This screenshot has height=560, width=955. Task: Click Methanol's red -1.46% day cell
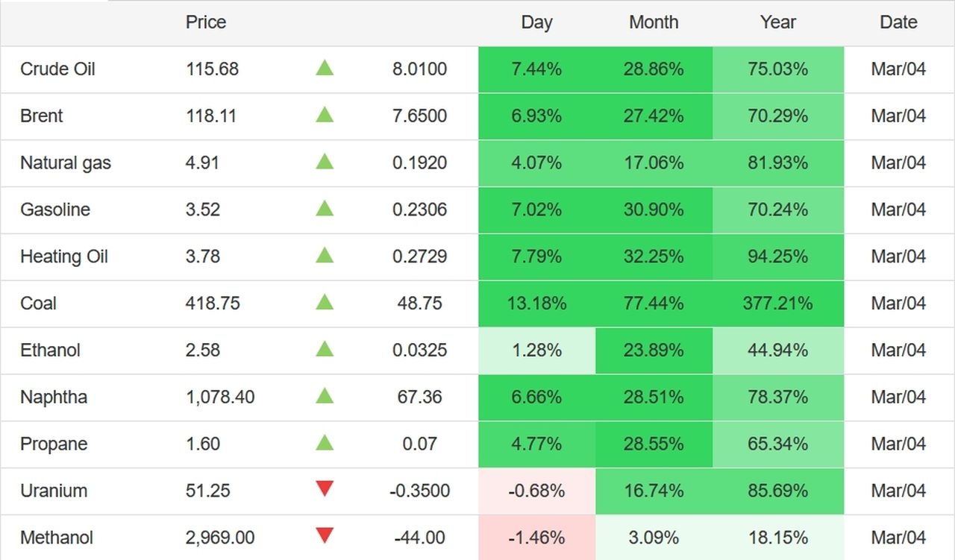[x=536, y=538]
